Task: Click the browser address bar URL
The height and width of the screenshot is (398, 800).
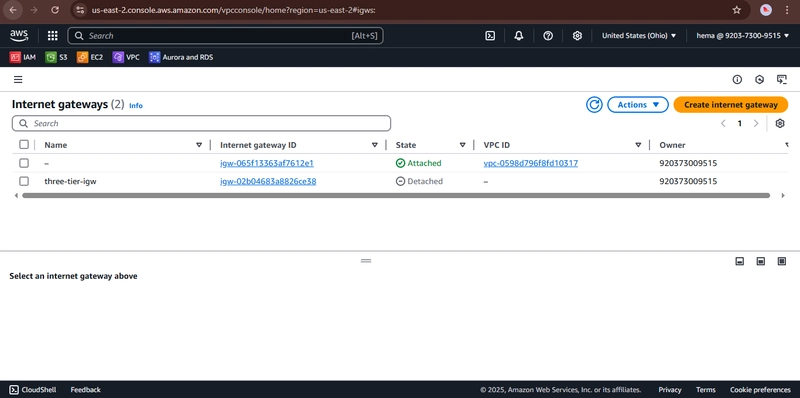Action: click(x=233, y=10)
